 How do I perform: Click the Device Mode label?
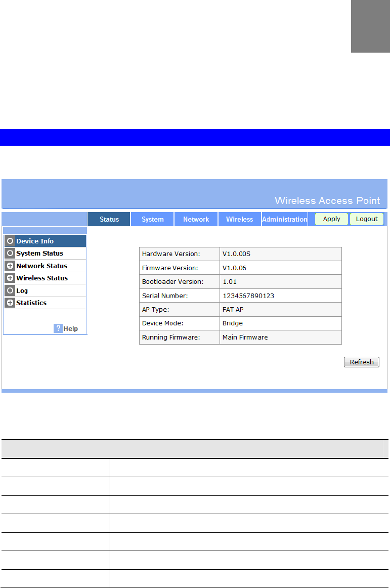tap(163, 323)
